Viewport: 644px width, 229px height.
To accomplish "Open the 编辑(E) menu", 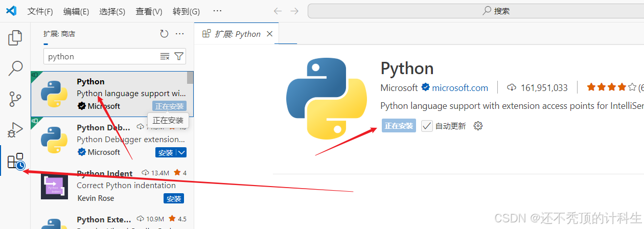I will click(x=76, y=11).
